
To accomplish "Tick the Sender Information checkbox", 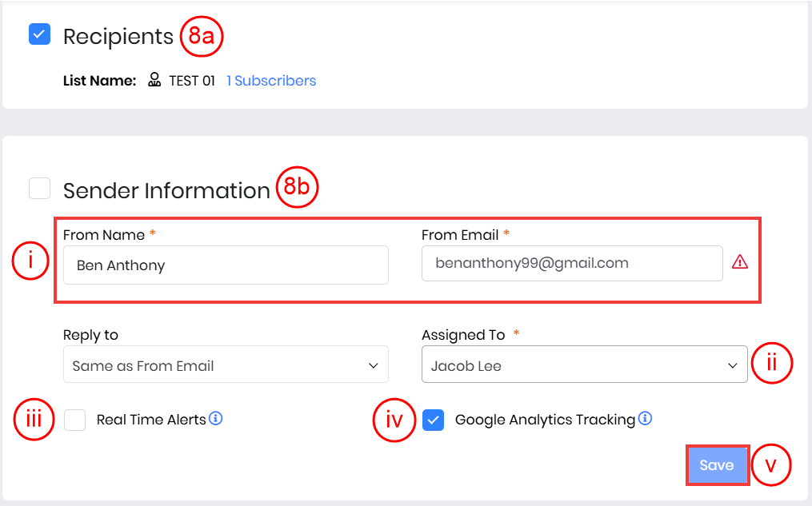I will tap(39, 189).
